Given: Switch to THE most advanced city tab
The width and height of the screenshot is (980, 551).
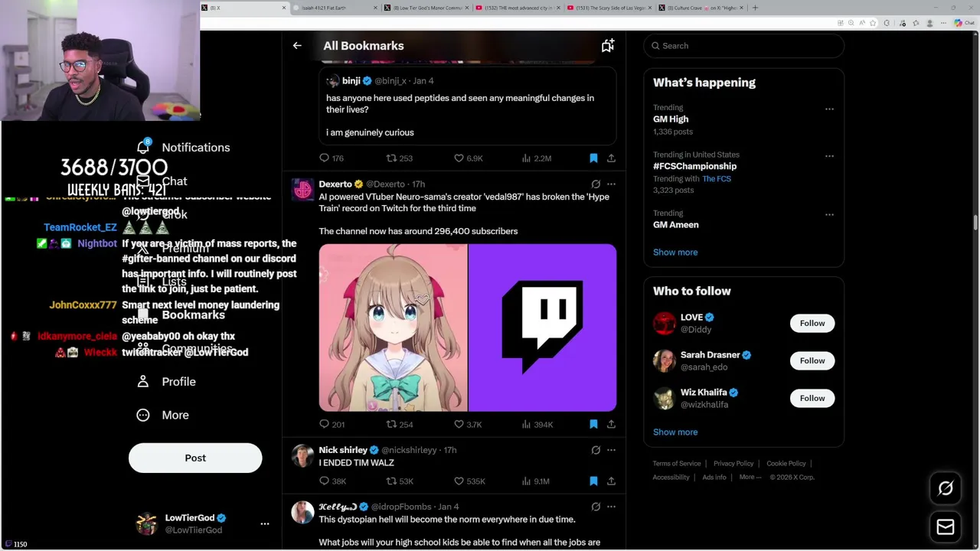Looking at the screenshot, I should coord(518,8).
